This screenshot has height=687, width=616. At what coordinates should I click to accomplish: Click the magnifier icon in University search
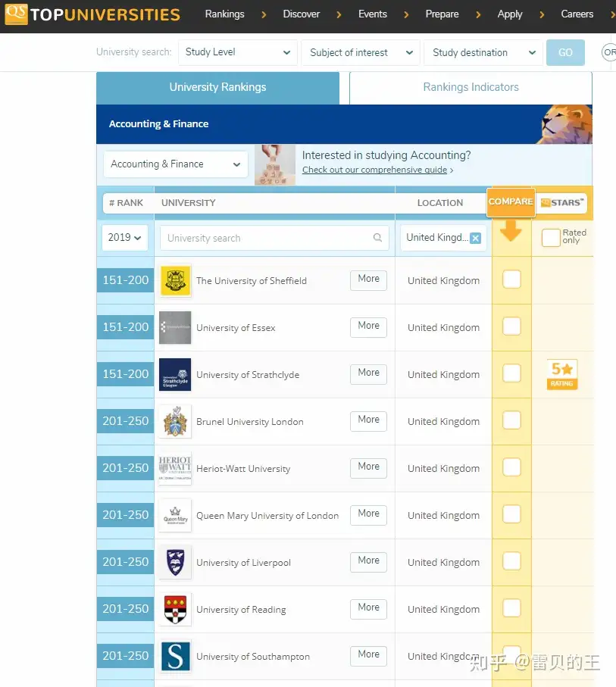[377, 238]
